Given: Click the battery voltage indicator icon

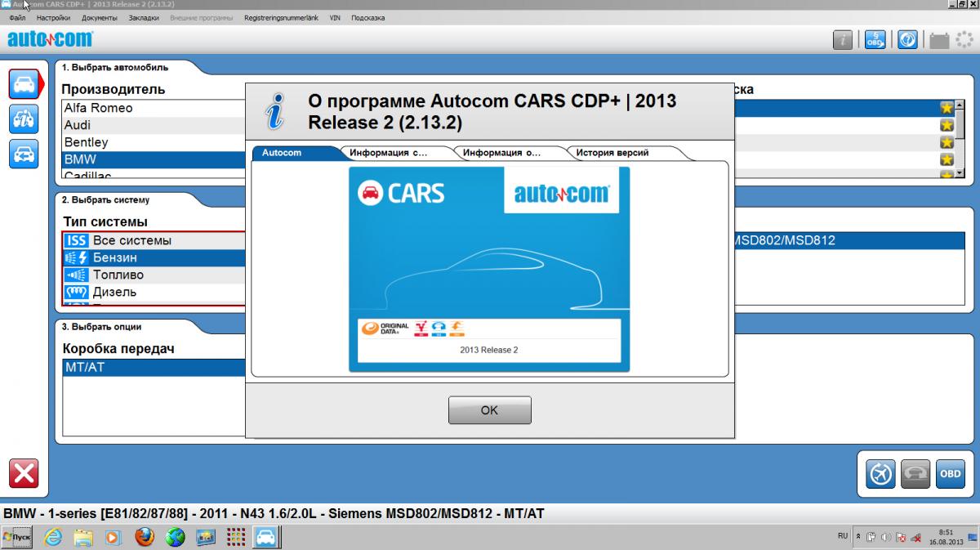Looking at the screenshot, I should [938, 39].
